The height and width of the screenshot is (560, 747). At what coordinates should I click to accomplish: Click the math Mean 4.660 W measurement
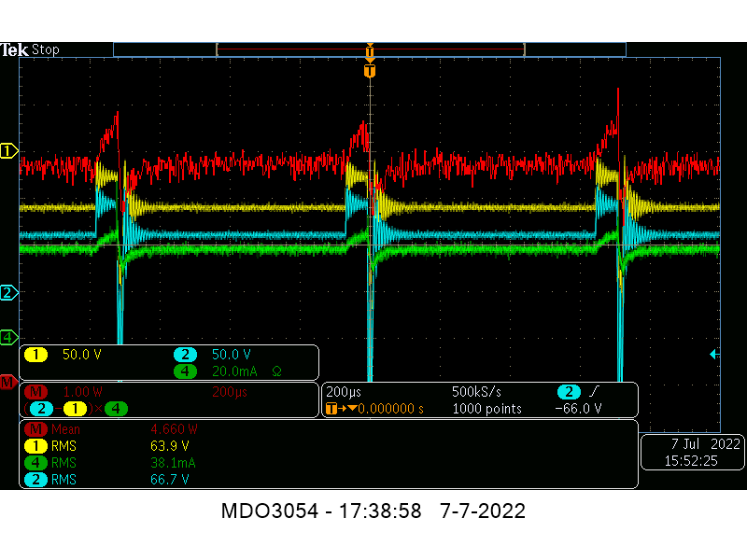pos(175,429)
